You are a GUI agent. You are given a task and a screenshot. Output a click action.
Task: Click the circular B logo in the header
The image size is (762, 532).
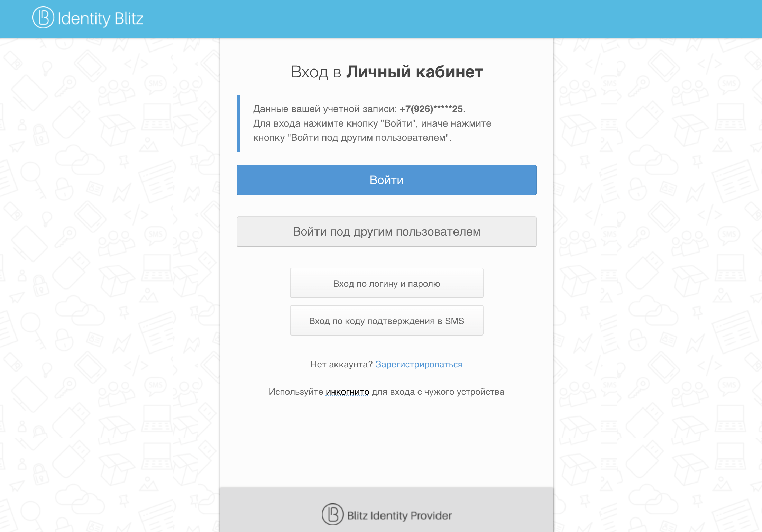(x=43, y=18)
